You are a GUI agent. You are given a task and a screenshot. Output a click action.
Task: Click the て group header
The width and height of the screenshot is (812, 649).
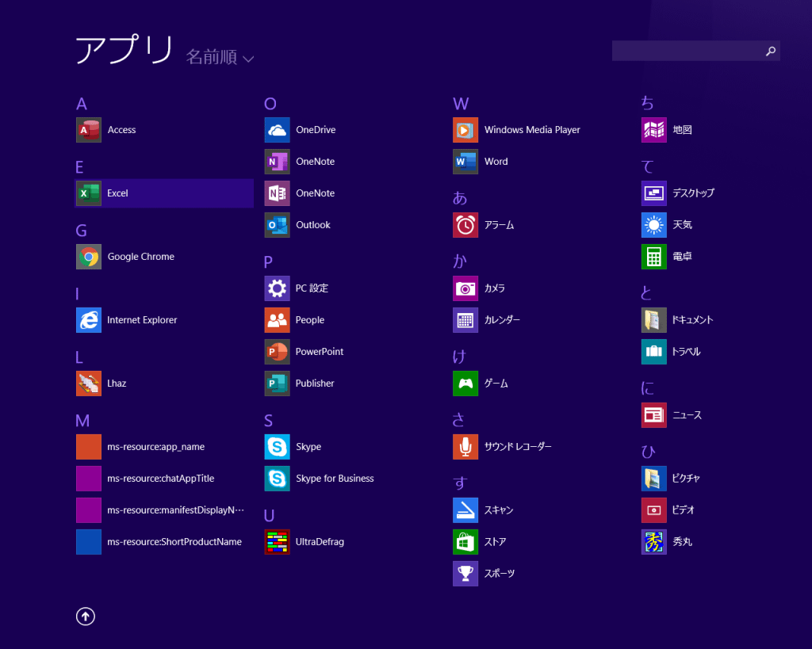point(647,166)
